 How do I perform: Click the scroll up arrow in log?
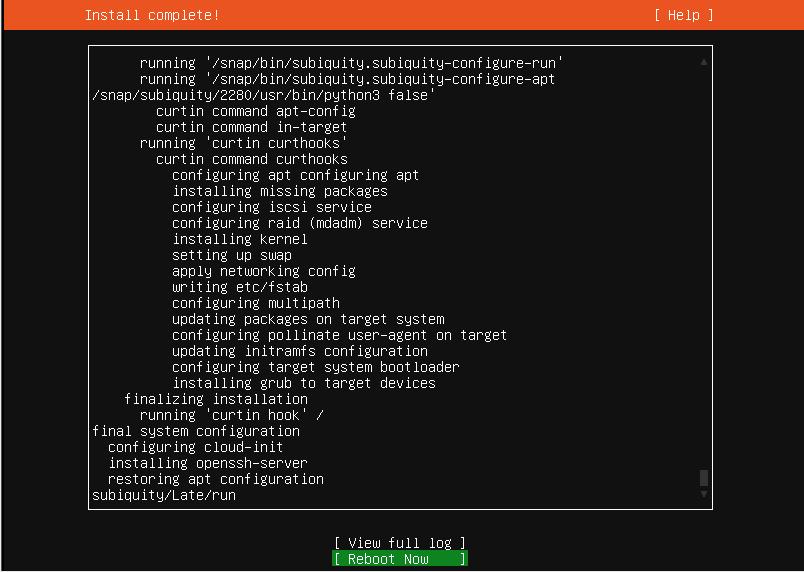(704, 61)
